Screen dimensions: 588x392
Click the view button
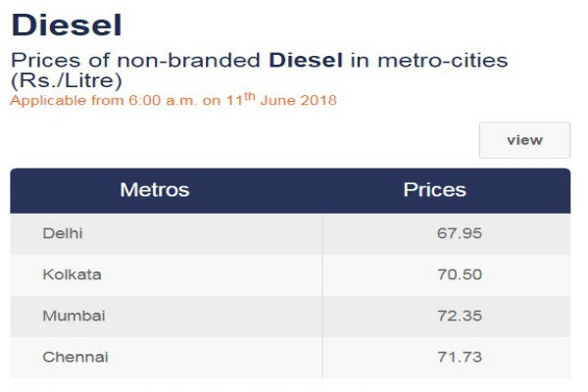click(524, 140)
